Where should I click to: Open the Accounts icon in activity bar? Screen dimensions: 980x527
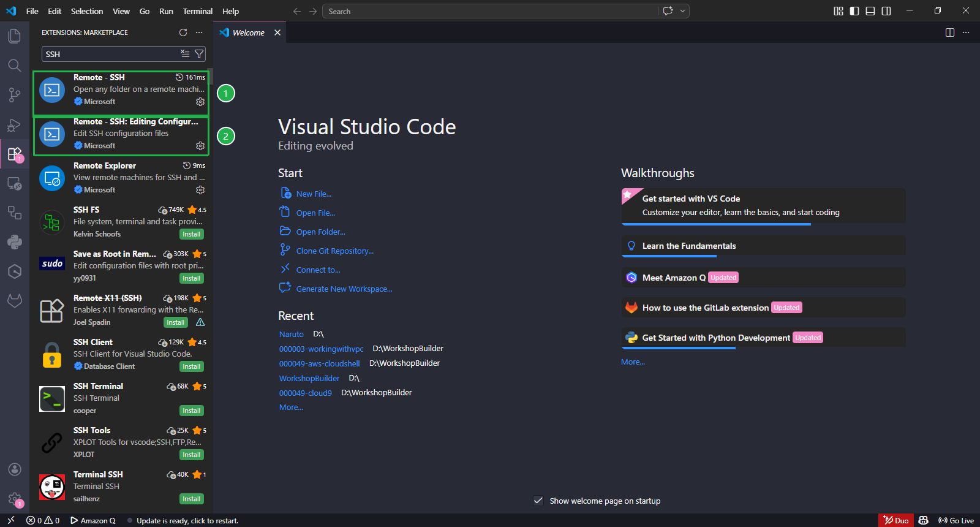(x=15, y=469)
